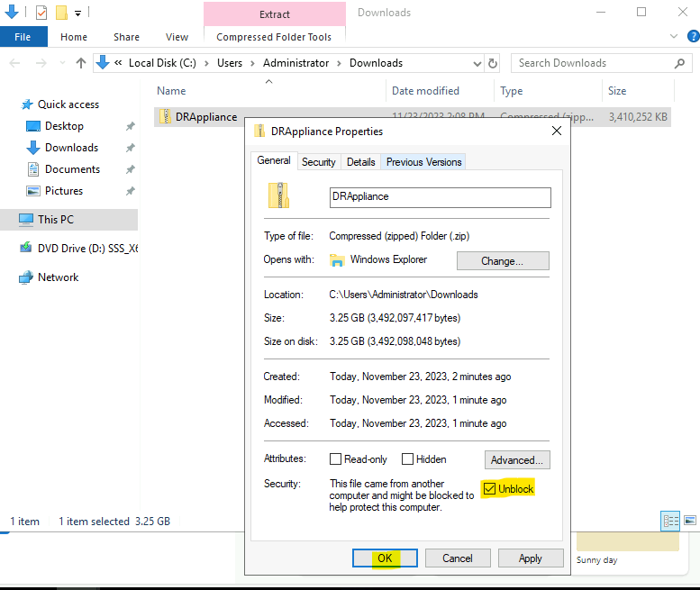Click the large zip icon in properties
700x590 pixels.
[x=278, y=195]
